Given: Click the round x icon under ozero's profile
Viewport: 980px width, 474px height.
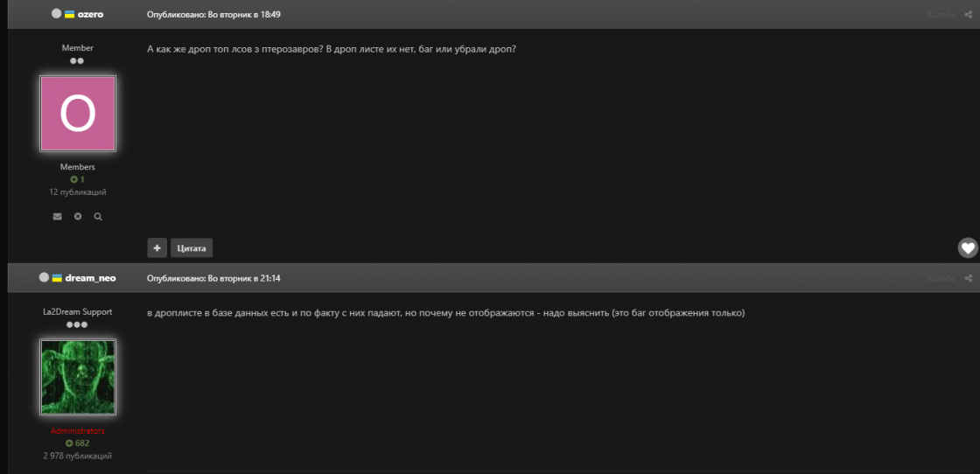Looking at the screenshot, I should pyautogui.click(x=78, y=216).
